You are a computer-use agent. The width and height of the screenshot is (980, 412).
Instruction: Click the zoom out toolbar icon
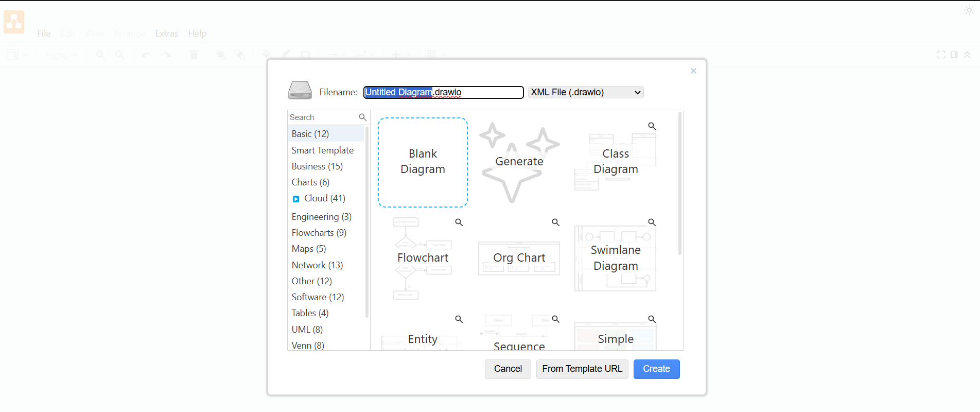point(119,55)
